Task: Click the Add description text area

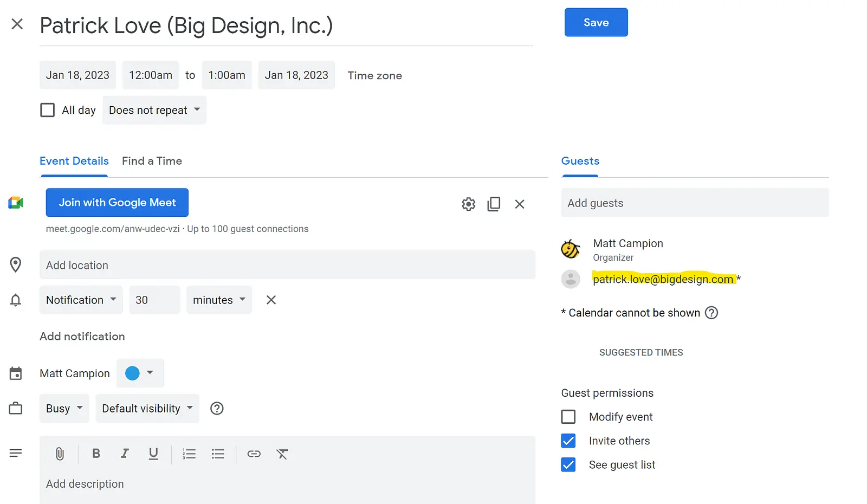Action: point(287,484)
